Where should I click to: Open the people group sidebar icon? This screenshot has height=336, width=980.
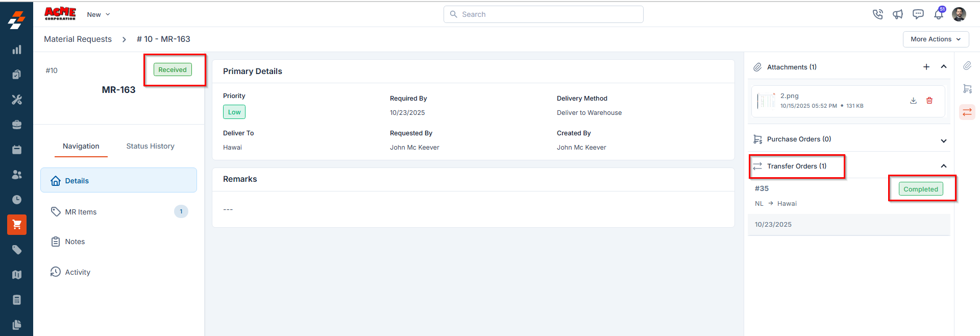[17, 175]
